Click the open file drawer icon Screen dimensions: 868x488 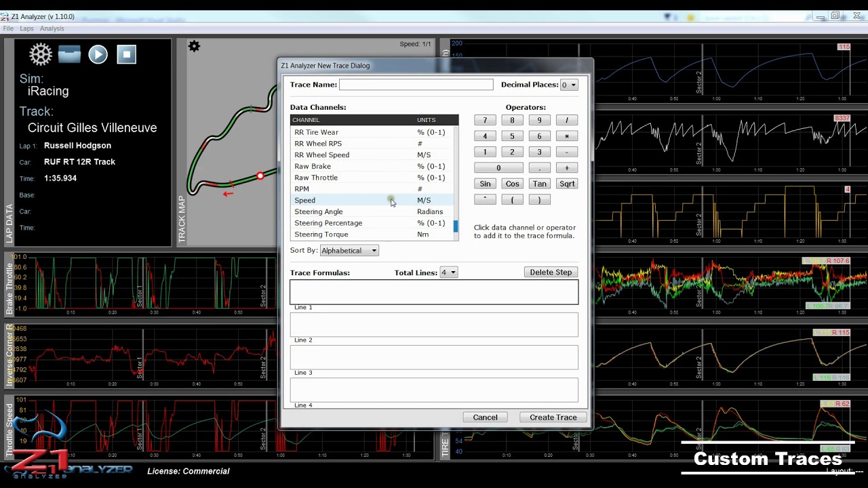69,54
